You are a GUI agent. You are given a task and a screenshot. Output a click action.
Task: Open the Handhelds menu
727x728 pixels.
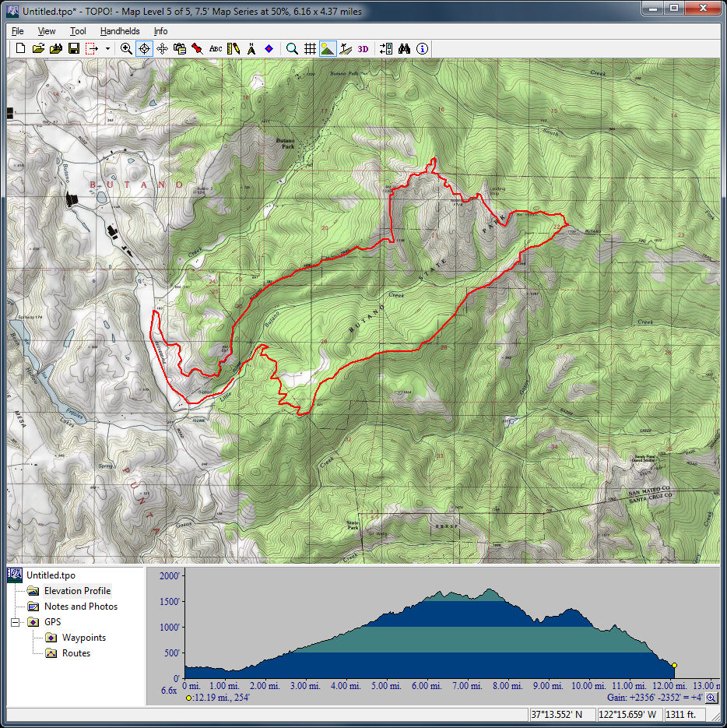click(x=120, y=31)
